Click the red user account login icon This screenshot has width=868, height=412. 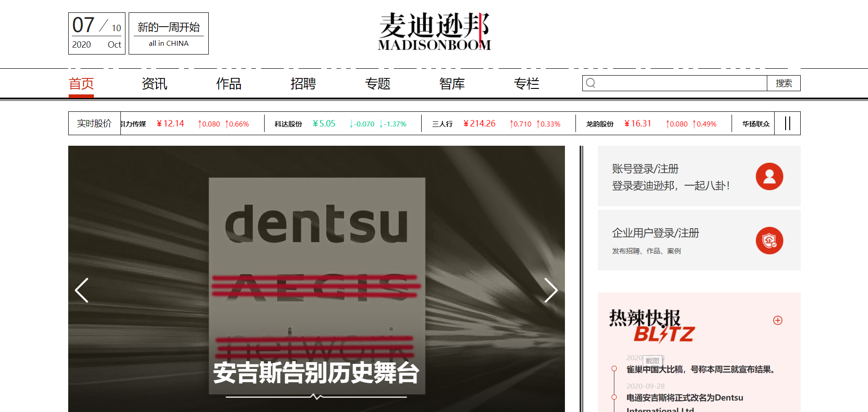coord(769,176)
